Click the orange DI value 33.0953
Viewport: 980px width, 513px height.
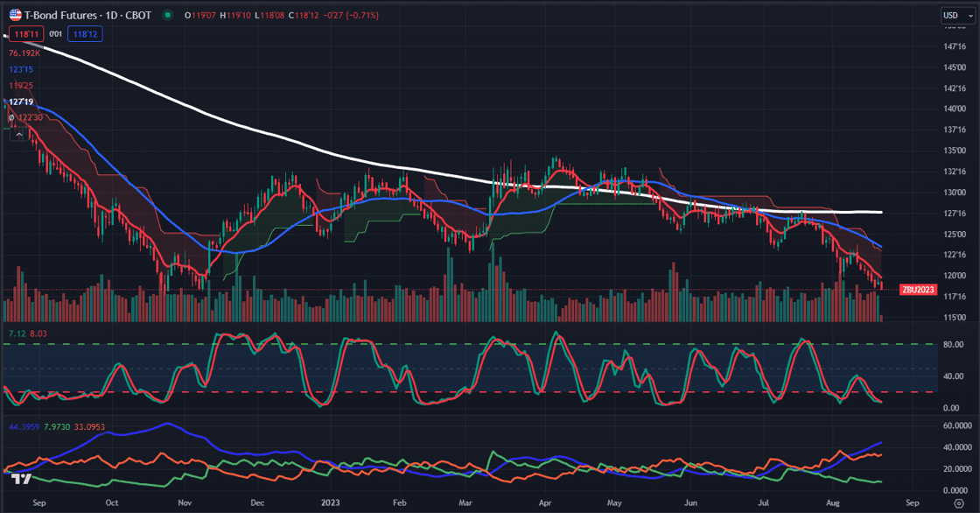coord(89,426)
